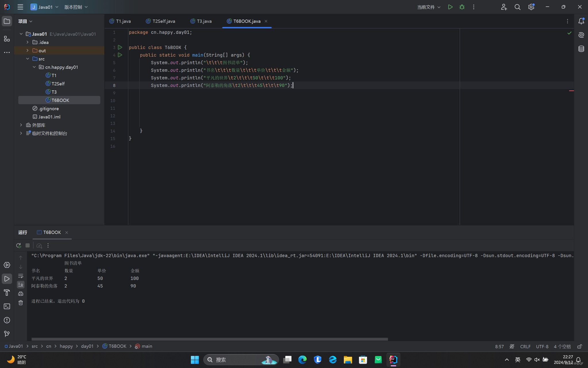The width and height of the screenshot is (588, 368).
Task: Open the Windows Start menu
Action: pyautogui.click(x=195, y=360)
